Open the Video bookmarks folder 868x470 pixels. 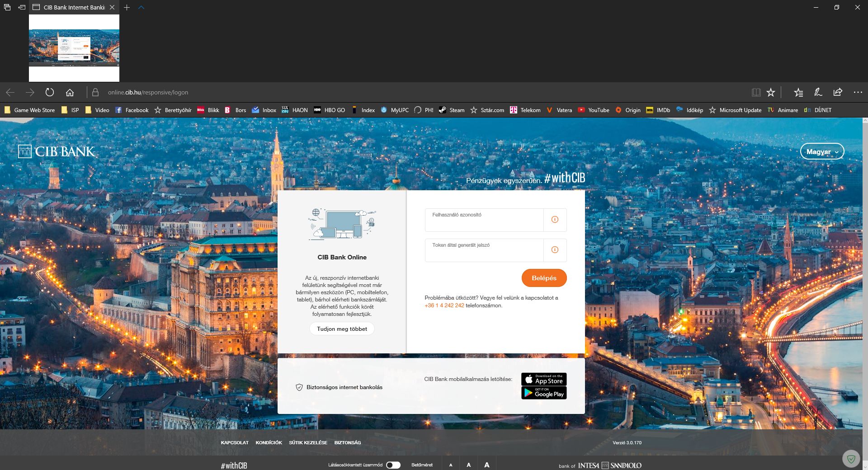point(97,110)
